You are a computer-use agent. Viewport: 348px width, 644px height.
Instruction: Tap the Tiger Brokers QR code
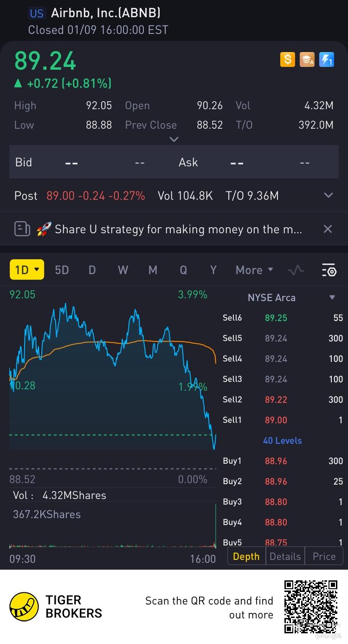[x=311, y=607]
